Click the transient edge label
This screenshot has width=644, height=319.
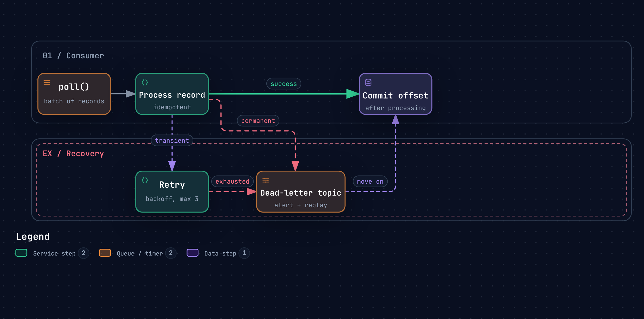[172, 140]
